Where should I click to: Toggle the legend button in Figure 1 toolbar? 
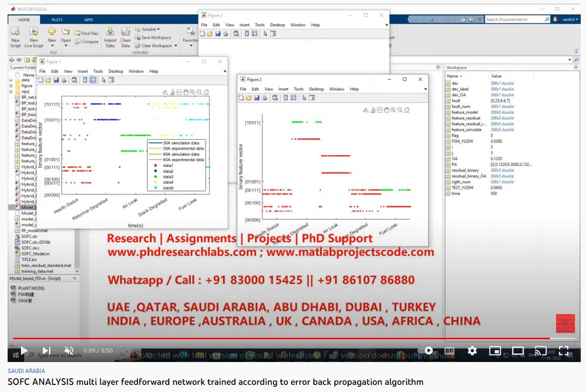93,80
